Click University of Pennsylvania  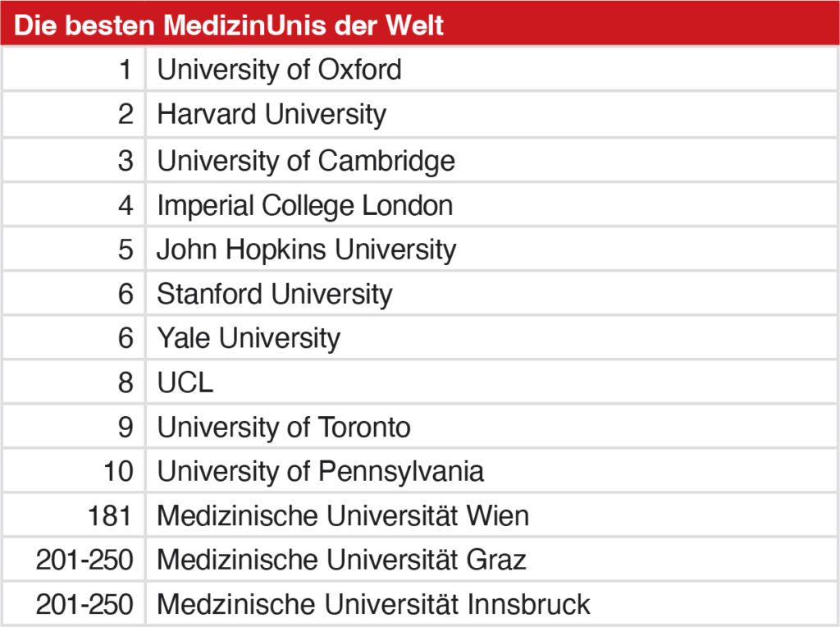point(321,472)
